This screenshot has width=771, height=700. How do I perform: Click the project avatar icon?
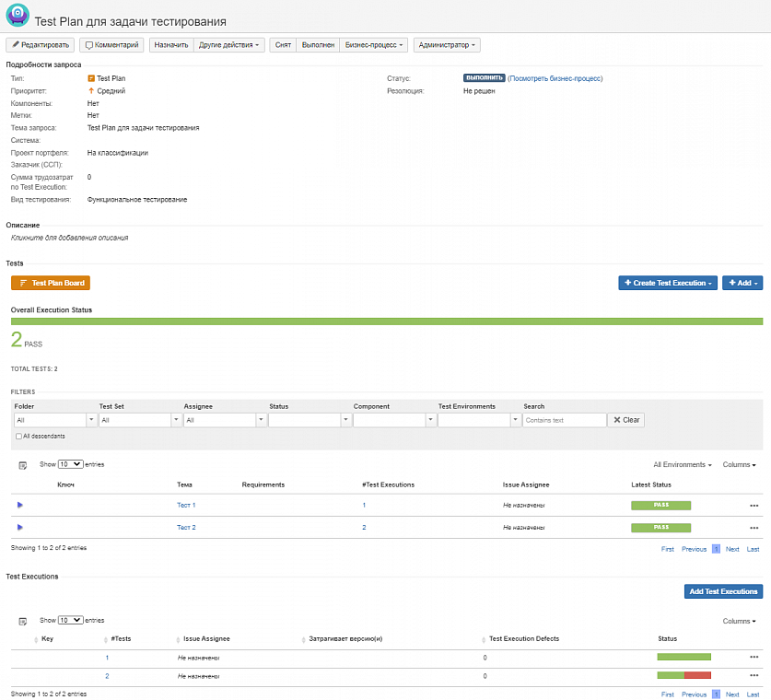click(x=18, y=14)
